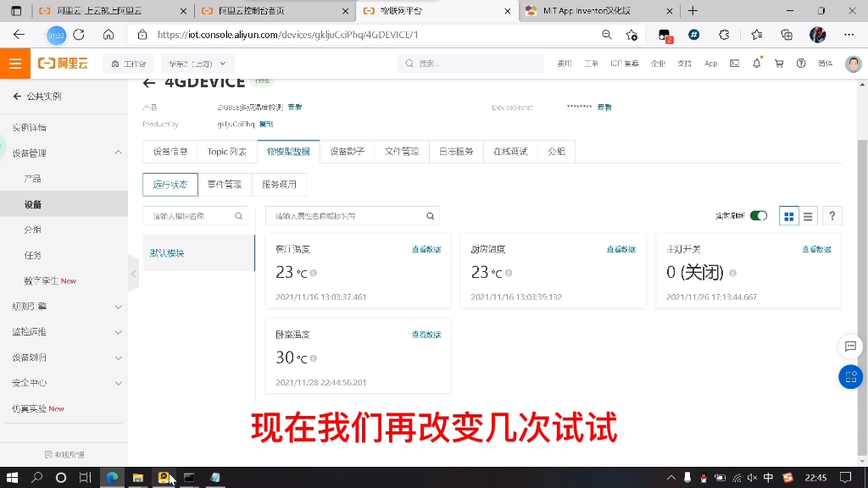Open the feedback chat bubble on right edge
868x488 pixels.
pos(850,347)
